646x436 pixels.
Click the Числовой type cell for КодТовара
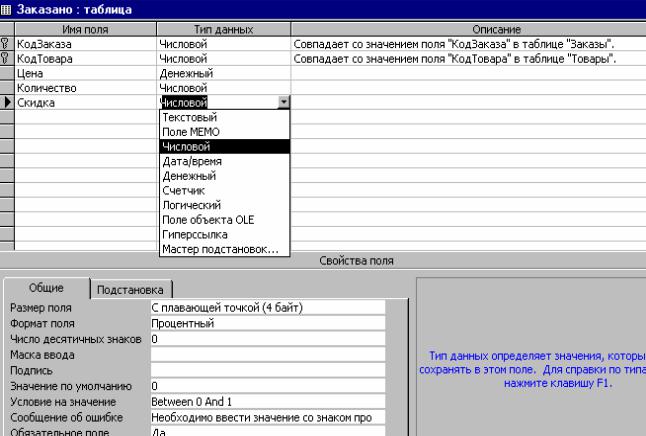coord(224,59)
